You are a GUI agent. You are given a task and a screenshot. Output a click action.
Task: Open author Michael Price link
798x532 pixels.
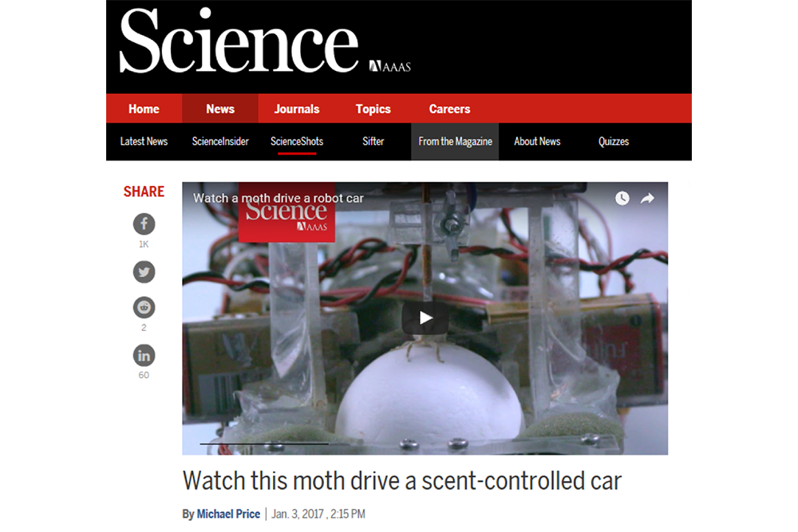(x=228, y=514)
